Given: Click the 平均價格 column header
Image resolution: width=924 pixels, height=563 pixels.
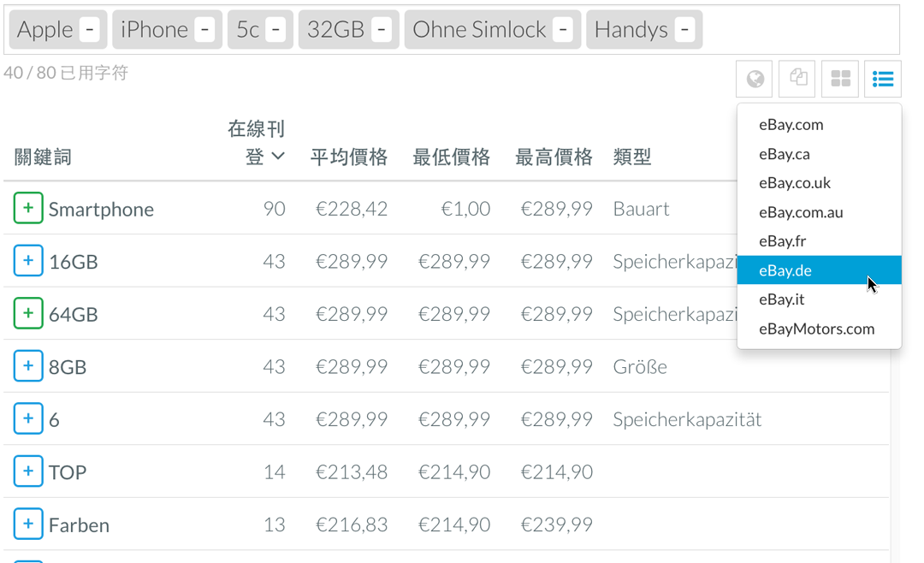Looking at the screenshot, I should (349, 157).
